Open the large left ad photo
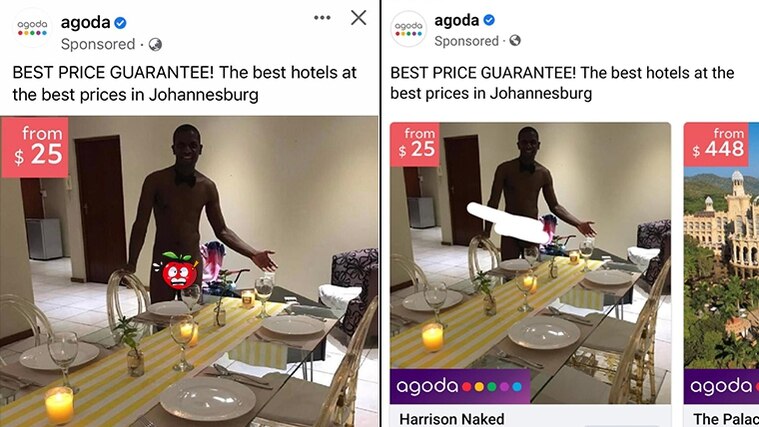The image size is (759, 427). (189, 271)
